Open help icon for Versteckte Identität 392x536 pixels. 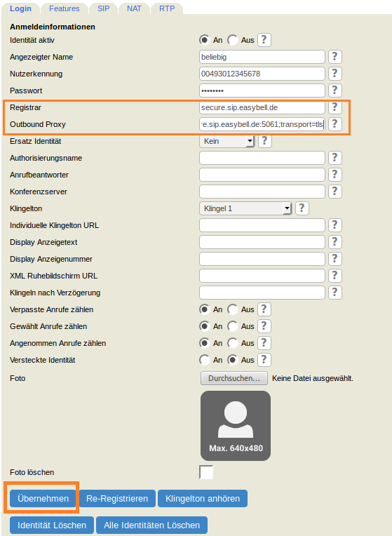pyautogui.click(x=264, y=360)
